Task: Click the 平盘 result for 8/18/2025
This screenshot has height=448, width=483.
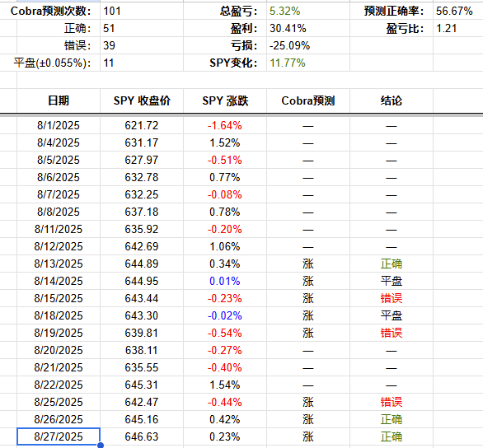Action: 392,315
